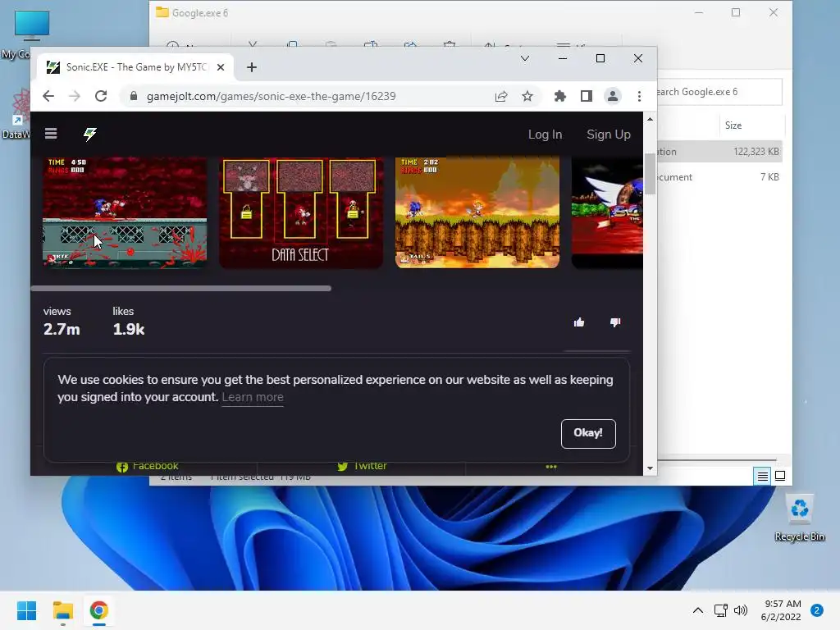
Task: Accept cookies with Okay! button
Action: point(588,433)
